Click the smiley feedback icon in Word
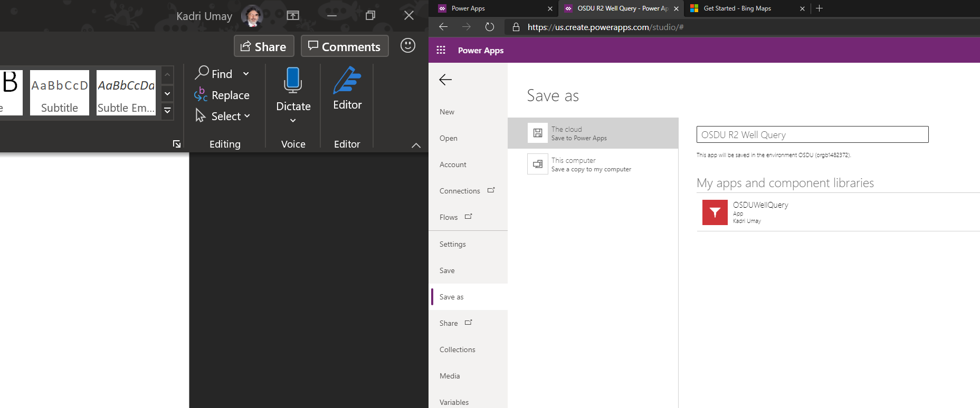 pyautogui.click(x=408, y=45)
